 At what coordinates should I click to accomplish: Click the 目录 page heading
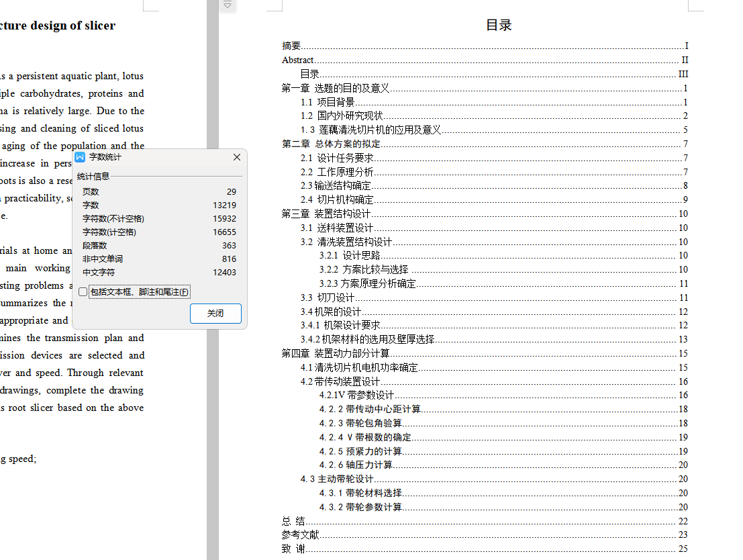(x=499, y=25)
